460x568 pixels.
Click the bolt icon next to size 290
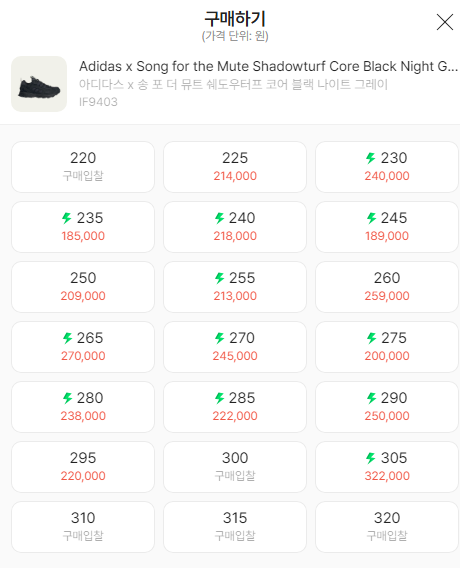click(x=371, y=398)
